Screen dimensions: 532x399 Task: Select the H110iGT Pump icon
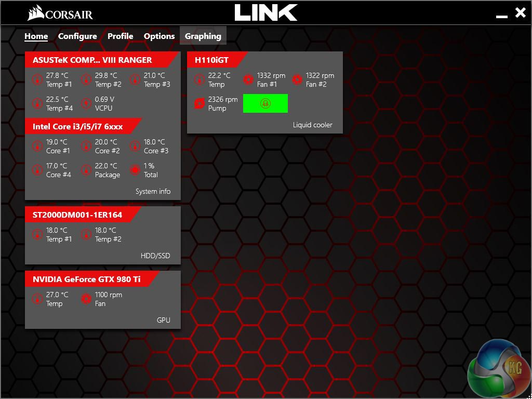point(199,103)
